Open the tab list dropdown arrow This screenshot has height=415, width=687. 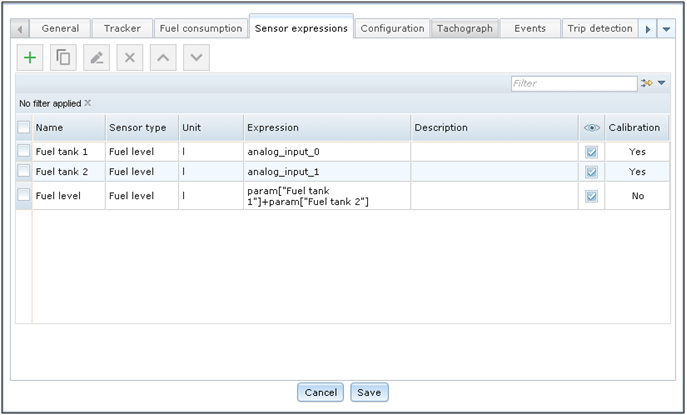pyautogui.click(x=666, y=29)
